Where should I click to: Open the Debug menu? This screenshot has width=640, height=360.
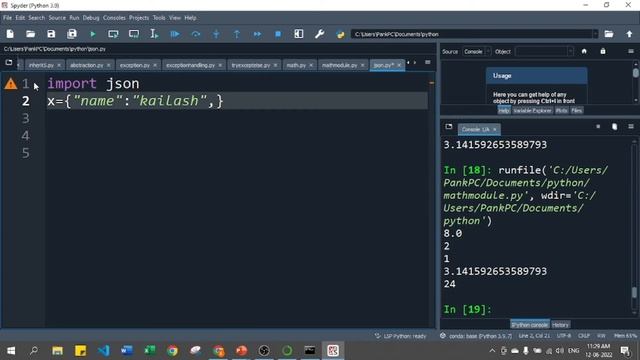(x=91, y=18)
